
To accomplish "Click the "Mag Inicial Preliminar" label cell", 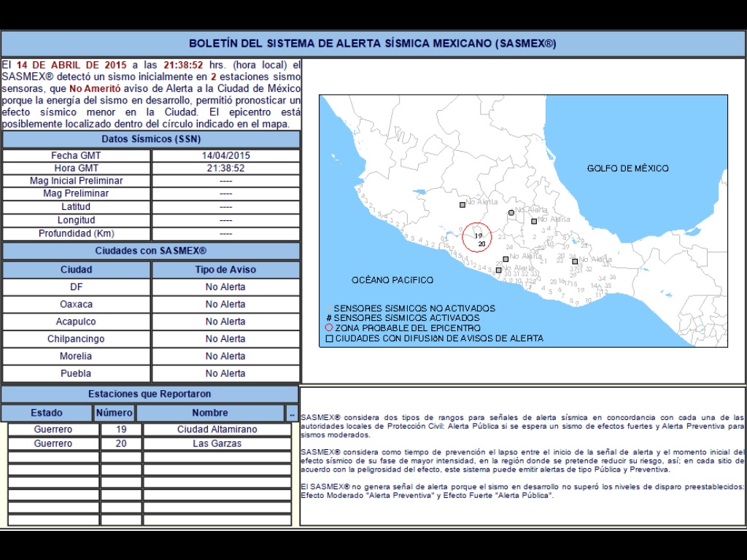I will coord(76,181).
